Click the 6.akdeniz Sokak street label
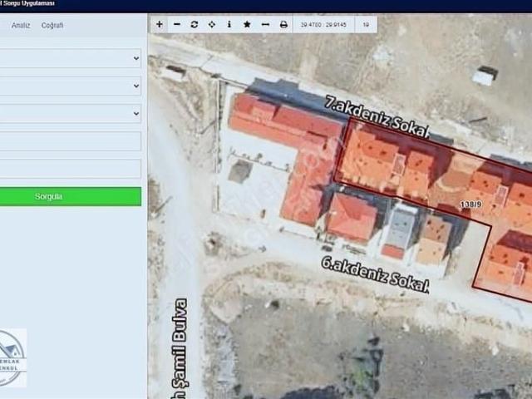The width and height of the screenshot is (532, 399). point(375,275)
